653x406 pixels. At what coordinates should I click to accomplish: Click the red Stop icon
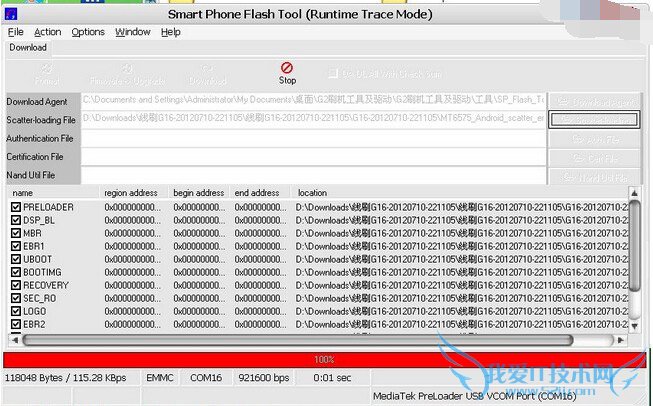tap(287, 67)
